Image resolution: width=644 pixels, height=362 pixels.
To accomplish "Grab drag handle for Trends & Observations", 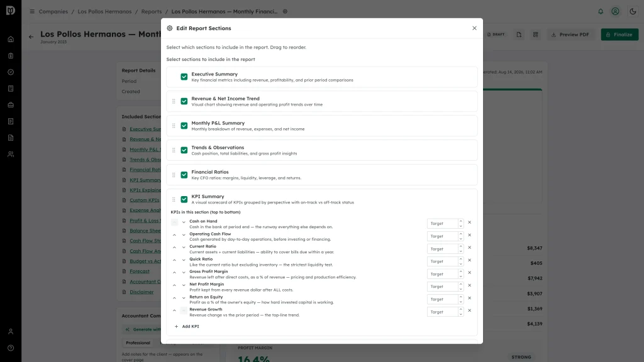I will click(x=174, y=150).
